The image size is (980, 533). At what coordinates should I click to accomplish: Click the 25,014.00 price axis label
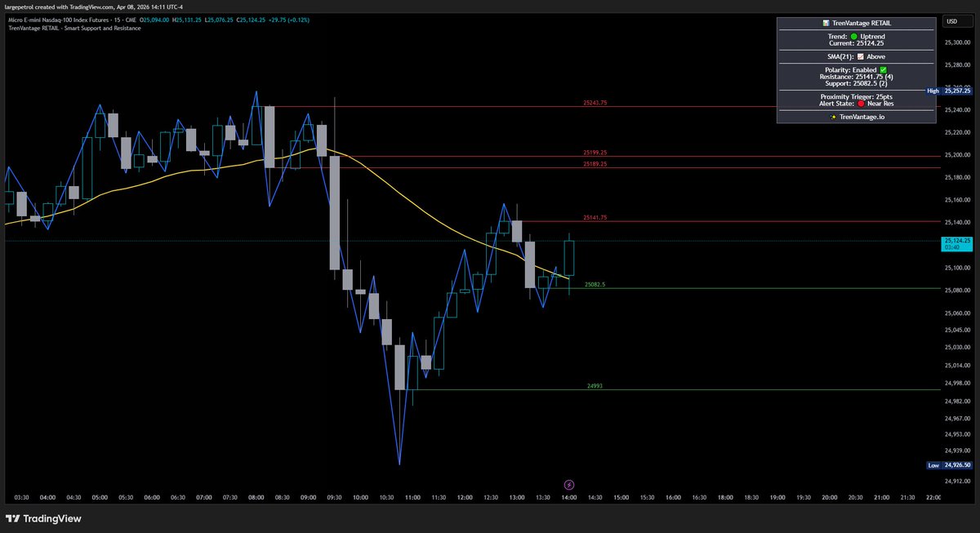[x=958, y=365]
